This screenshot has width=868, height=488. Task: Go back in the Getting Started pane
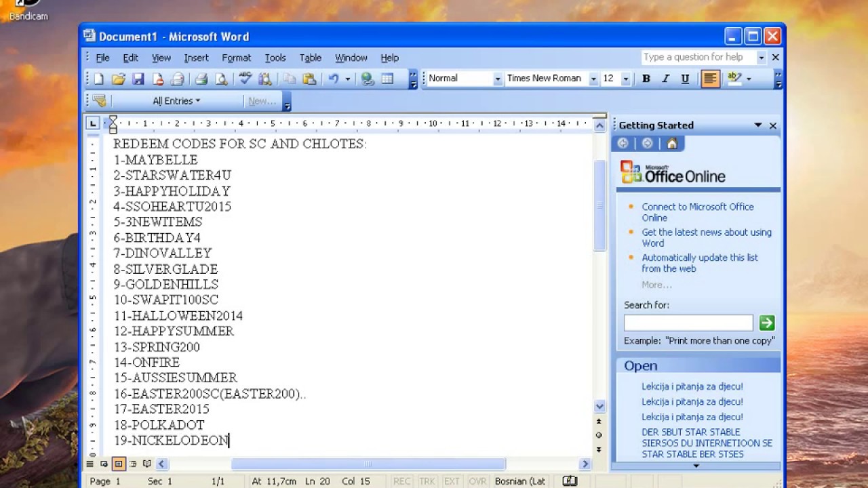click(623, 143)
